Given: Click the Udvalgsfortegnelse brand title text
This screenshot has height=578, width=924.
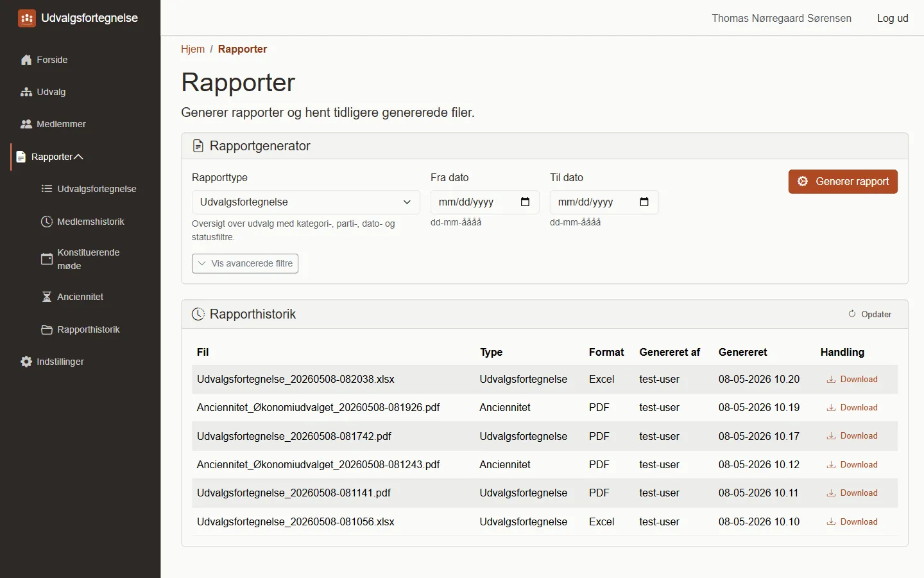Looking at the screenshot, I should (89, 18).
